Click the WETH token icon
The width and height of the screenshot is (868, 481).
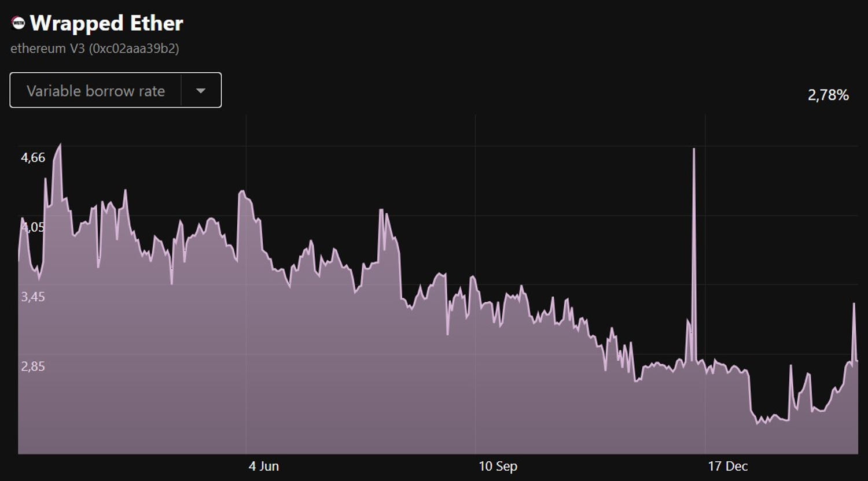click(x=19, y=23)
